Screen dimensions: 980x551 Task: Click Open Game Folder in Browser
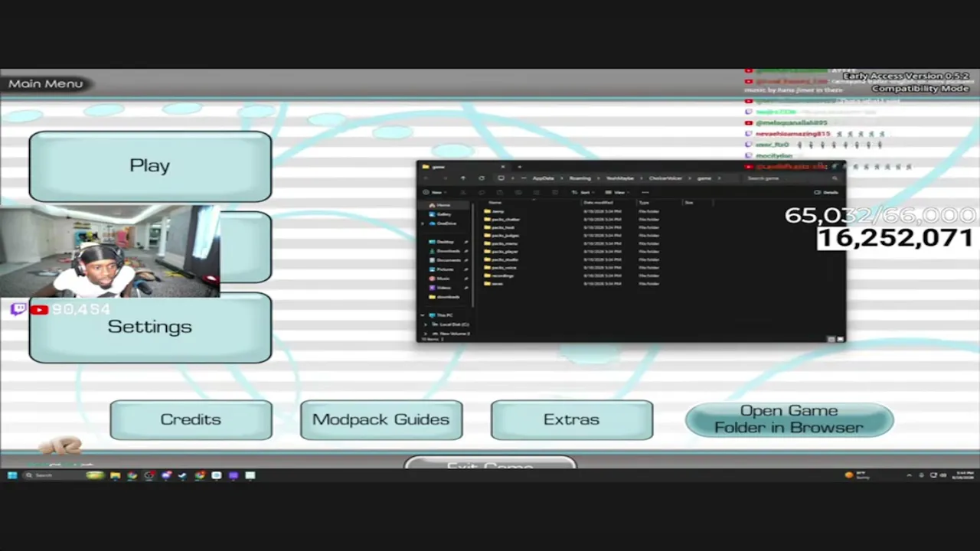click(x=789, y=419)
